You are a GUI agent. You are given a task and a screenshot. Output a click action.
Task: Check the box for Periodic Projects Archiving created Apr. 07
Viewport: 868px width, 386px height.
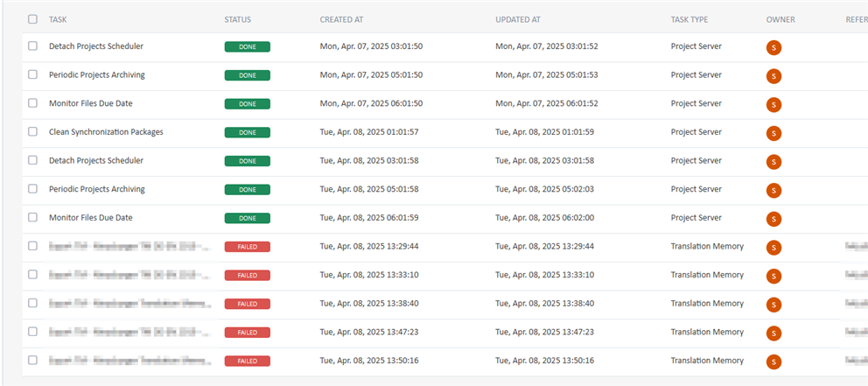coord(32,74)
